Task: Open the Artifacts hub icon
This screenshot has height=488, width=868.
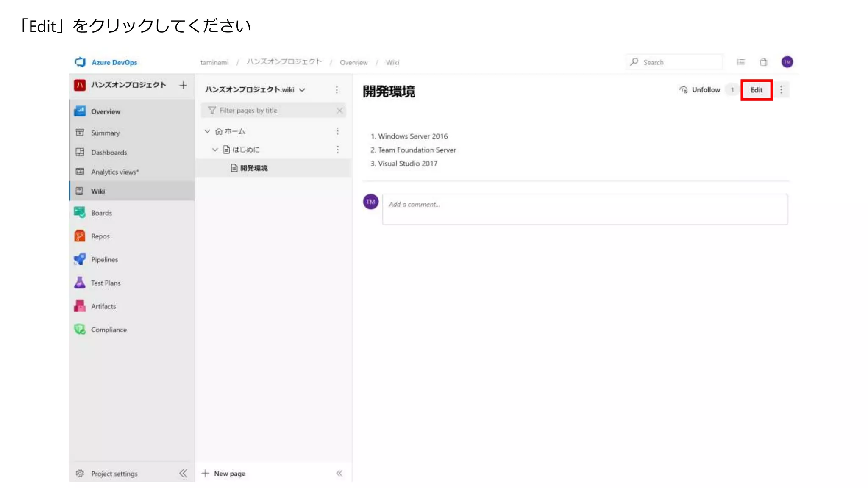Action: point(80,306)
